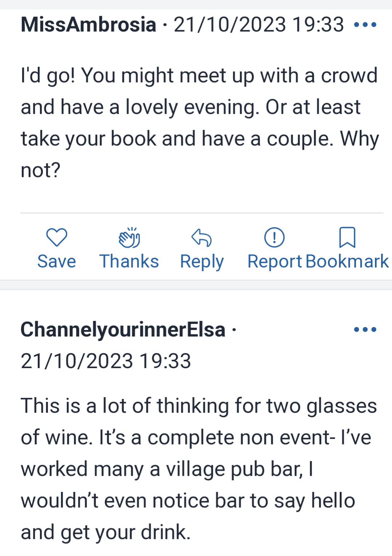The height and width of the screenshot is (556, 392).
Task: Click the Report text label
Action: click(274, 261)
